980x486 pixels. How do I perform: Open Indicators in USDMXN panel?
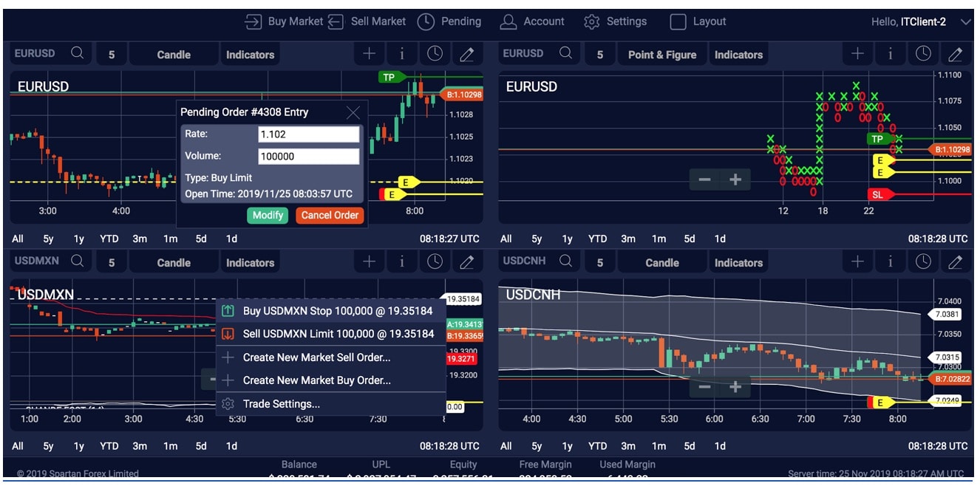250,263
